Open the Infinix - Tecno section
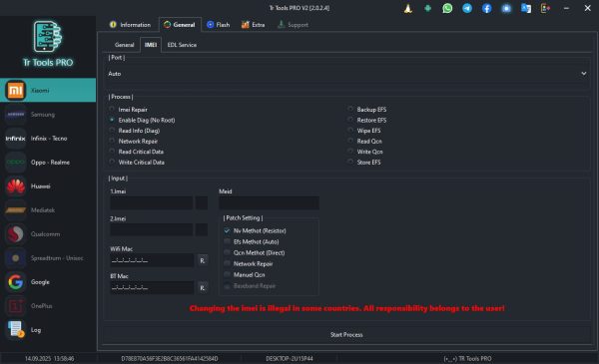 (48, 139)
